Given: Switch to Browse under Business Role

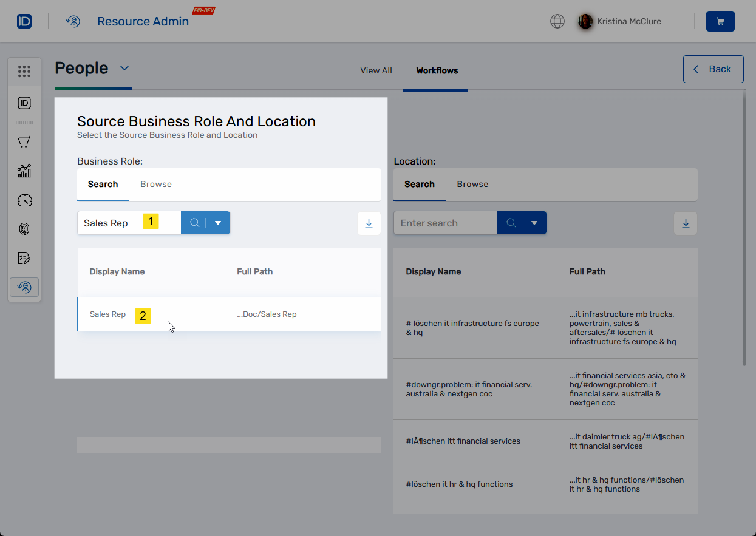Looking at the screenshot, I should [x=156, y=183].
